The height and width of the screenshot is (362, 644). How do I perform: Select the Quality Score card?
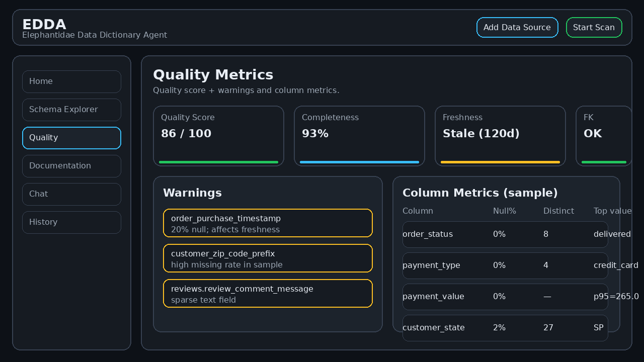[x=218, y=136]
